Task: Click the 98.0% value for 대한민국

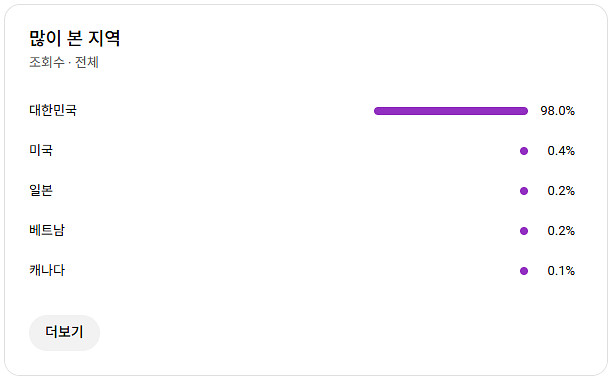Action: [557, 111]
